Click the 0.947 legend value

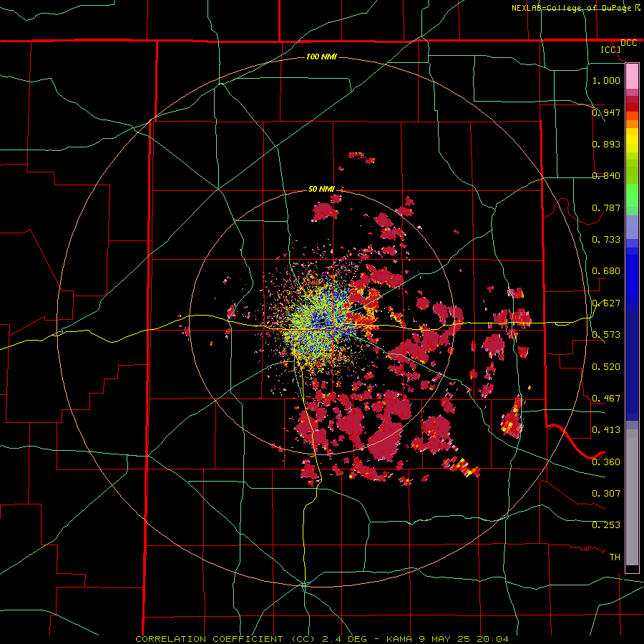[x=606, y=112]
